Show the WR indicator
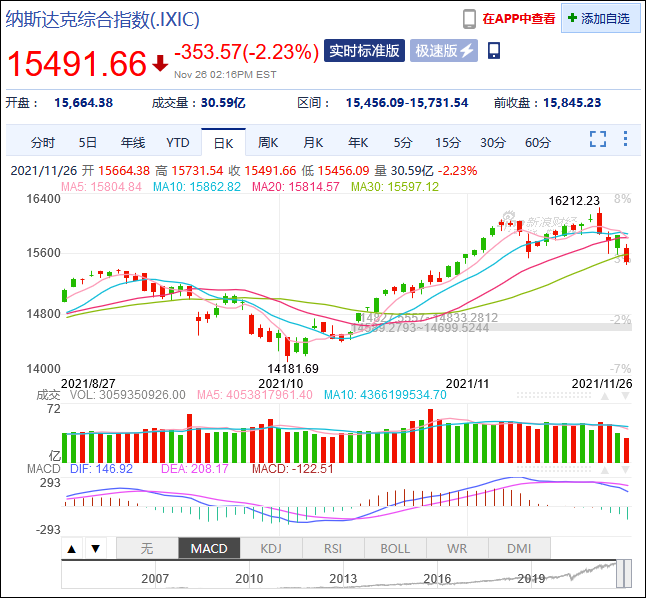The height and width of the screenshot is (598, 646). pos(457,549)
